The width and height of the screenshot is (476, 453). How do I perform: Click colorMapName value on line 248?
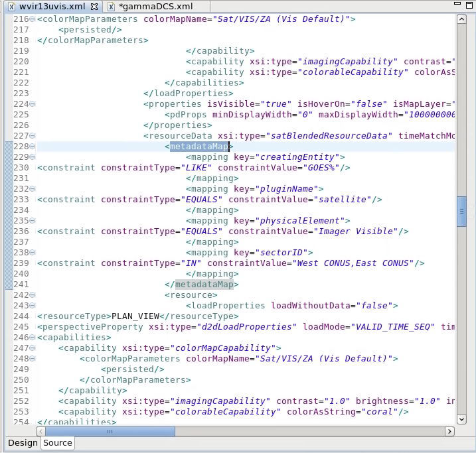(323, 359)
